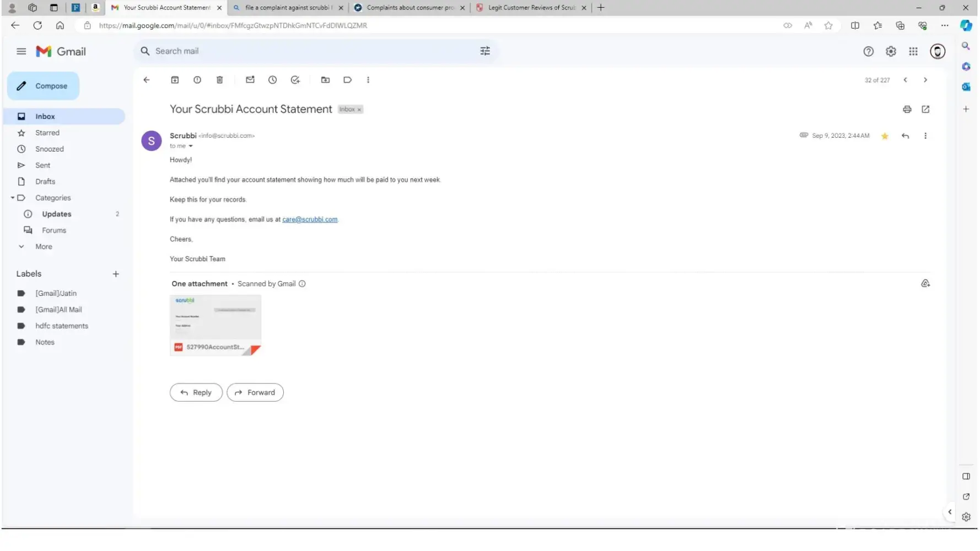Screen dimensions: 980x551
Task: Remove the Inbox label from email
Action: tap(359, 110)
